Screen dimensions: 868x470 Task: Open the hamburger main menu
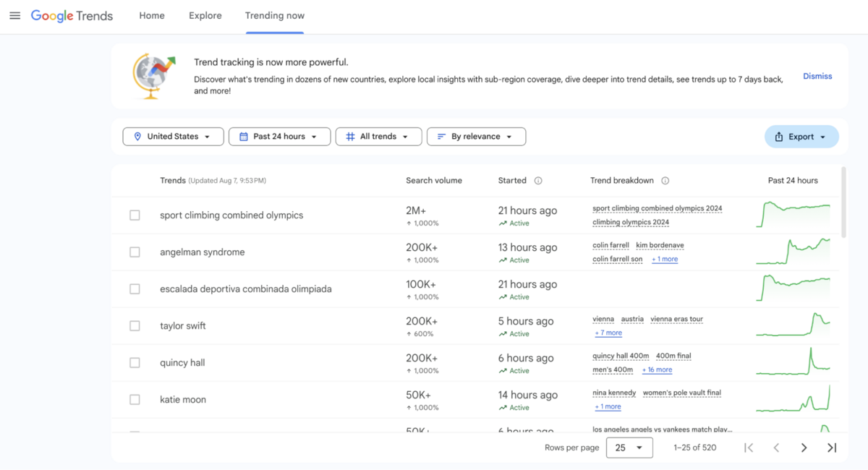pos(14,16)
